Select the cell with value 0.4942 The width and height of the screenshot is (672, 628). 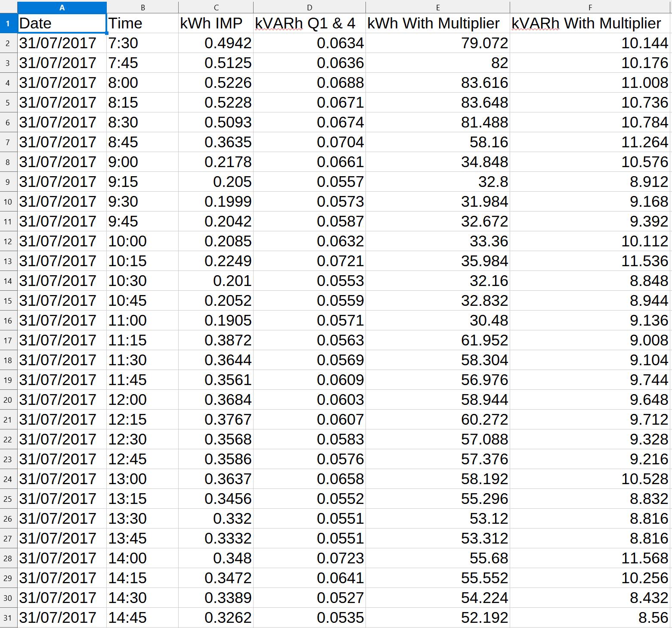point(215,43)
